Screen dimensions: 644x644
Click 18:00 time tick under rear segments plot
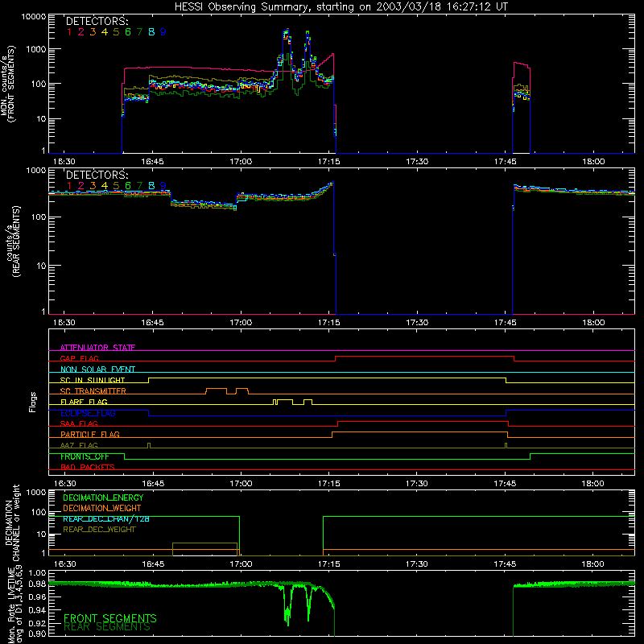click(593, 323)
